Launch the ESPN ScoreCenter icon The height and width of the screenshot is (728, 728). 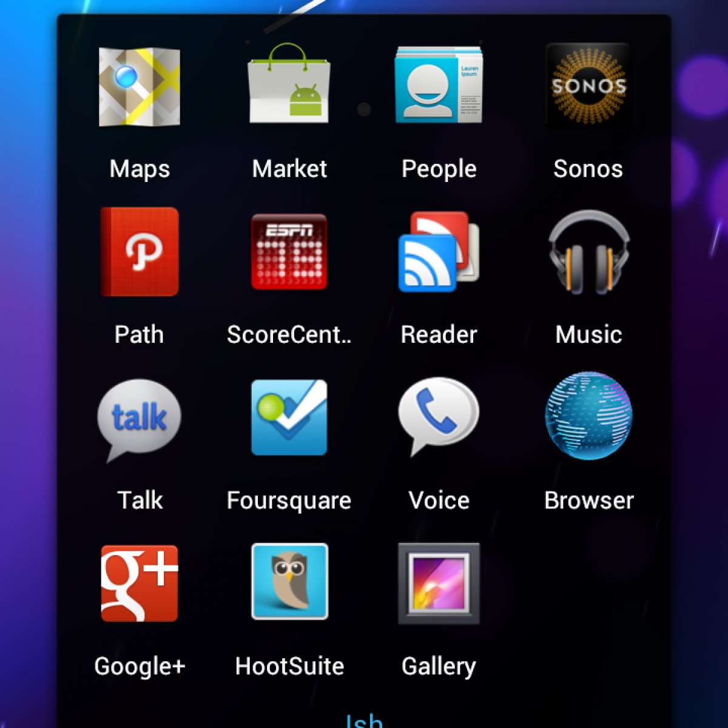289,252
